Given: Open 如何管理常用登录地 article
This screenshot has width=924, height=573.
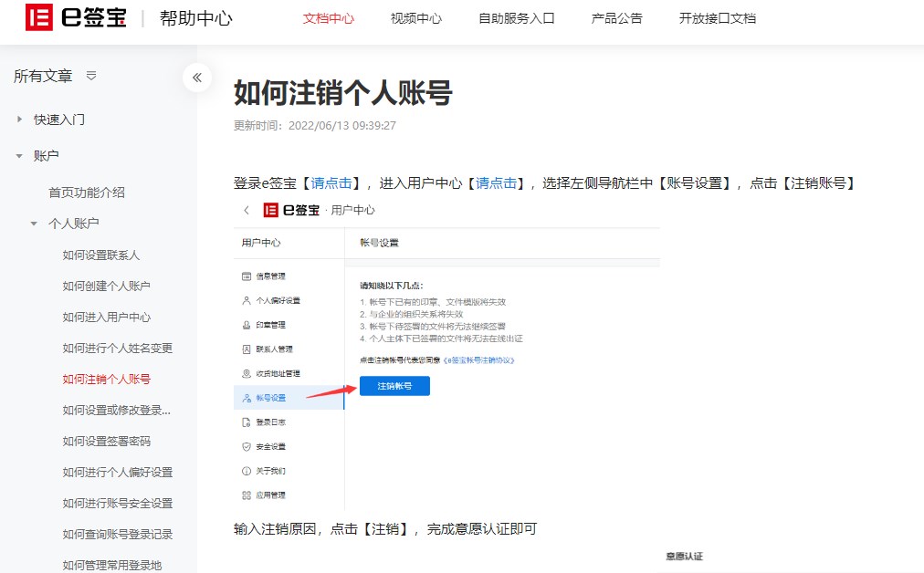Looking at the screenshot, I should tap(112, 566).
